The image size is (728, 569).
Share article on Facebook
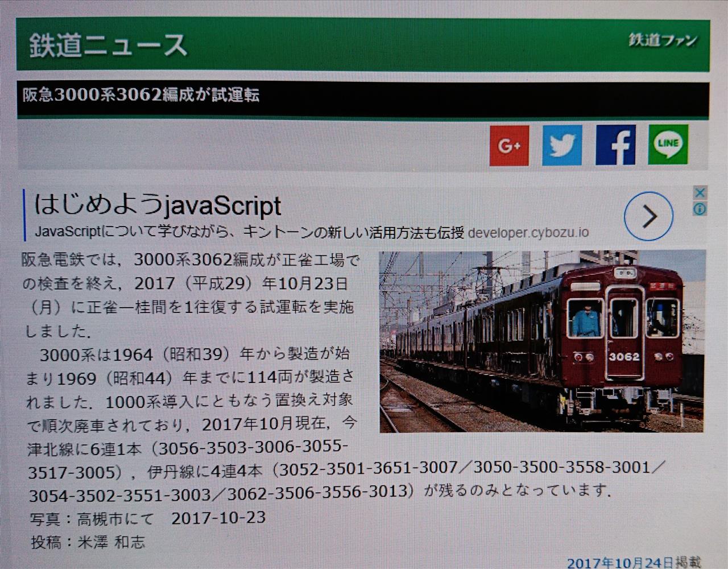point(615,145)
